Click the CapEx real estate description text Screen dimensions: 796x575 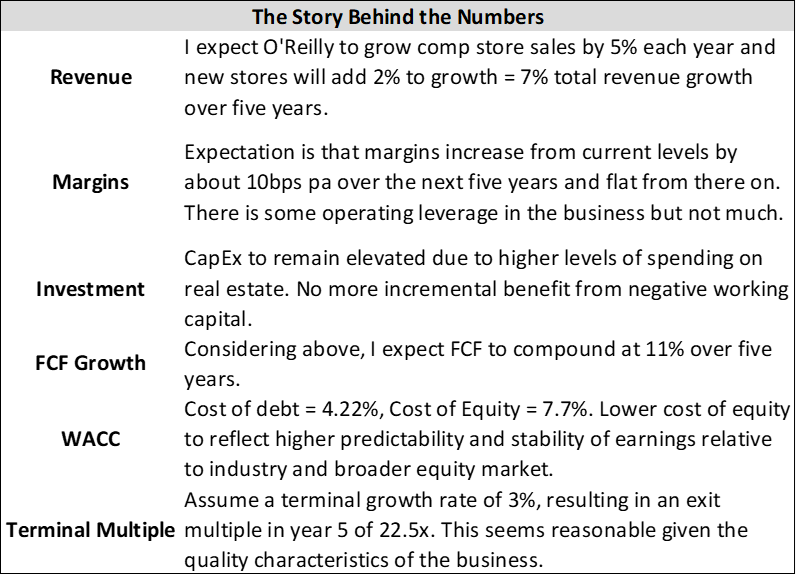pos(486,289)
